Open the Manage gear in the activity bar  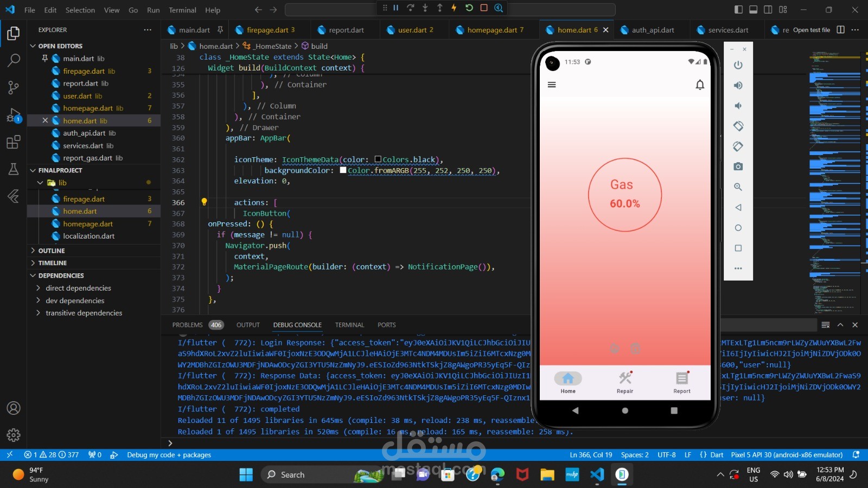click(14, 435)
